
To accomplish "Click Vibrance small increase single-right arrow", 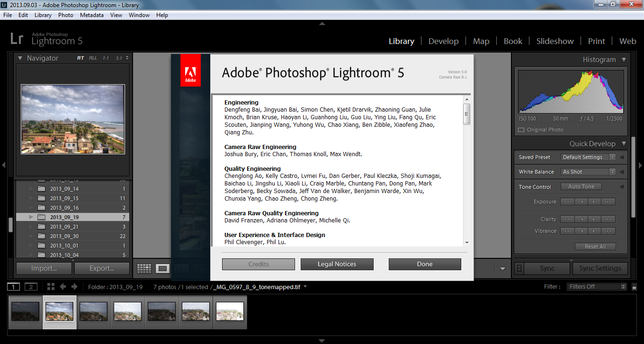I will tap(595, 231).
